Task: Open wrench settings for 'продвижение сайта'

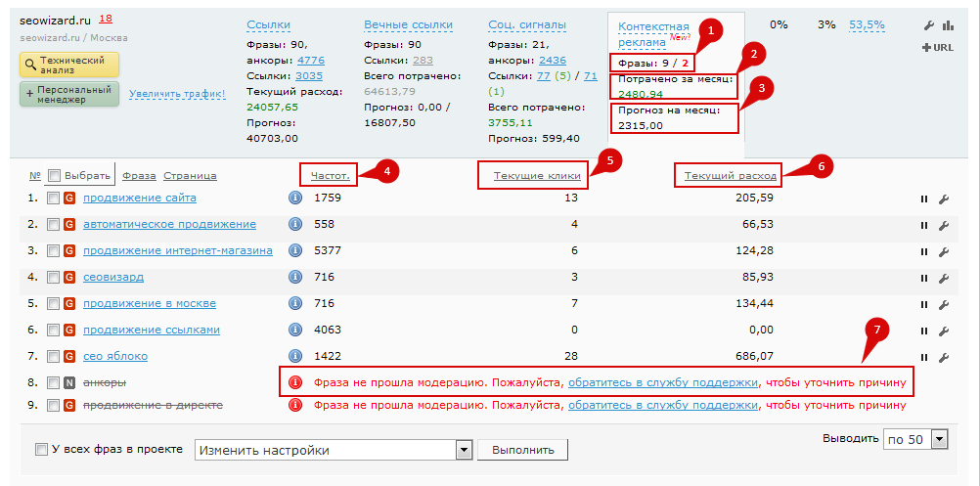Action: click(x=944, y=199)
